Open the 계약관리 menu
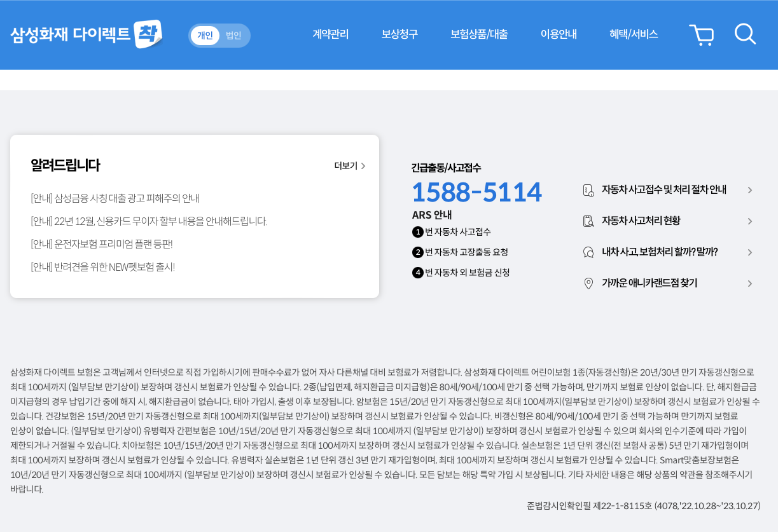This screenshot has width=778, height=532. click(330, 34)
